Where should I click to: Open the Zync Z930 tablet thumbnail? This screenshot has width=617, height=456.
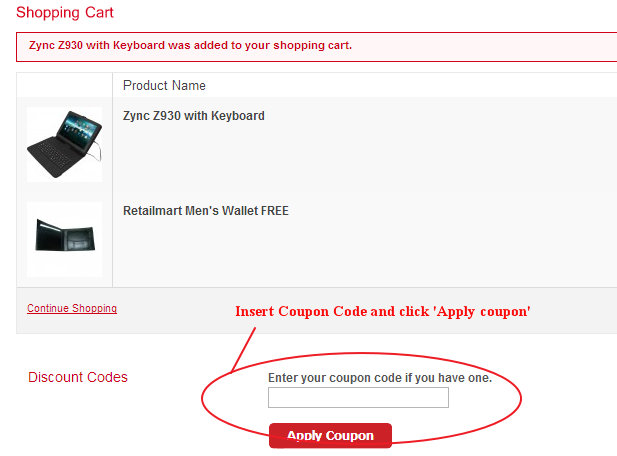point(64,144)
